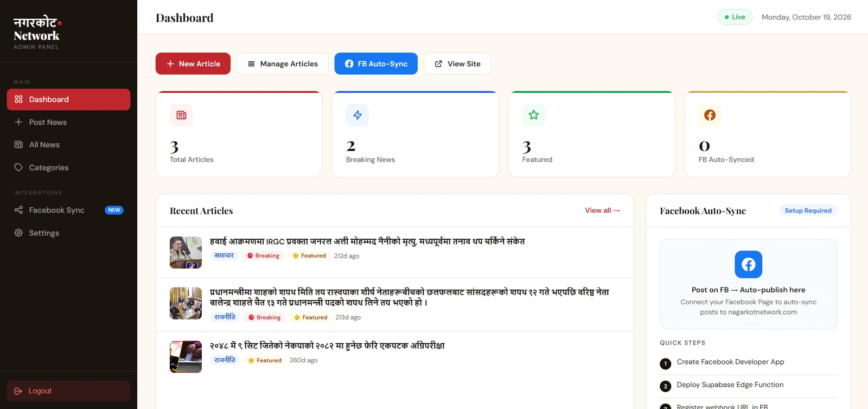Image resolution: width=868 pixels, height=409 pixels.
Task: Open Manage Articles
Action: [x=283, y=63]
